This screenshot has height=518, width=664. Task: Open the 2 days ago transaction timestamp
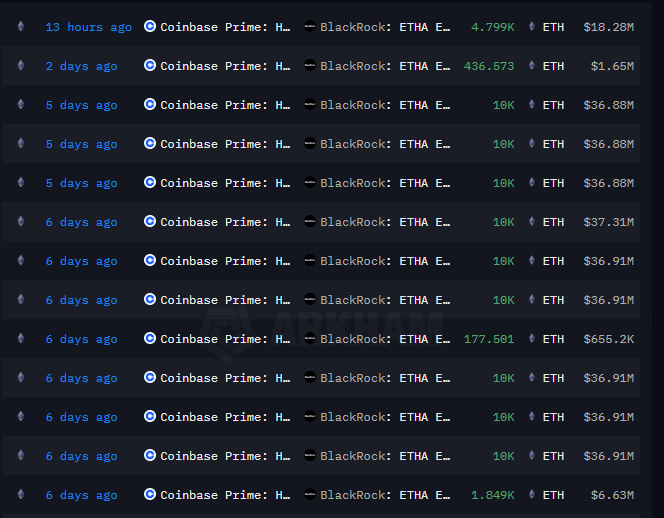click(81, 66)
